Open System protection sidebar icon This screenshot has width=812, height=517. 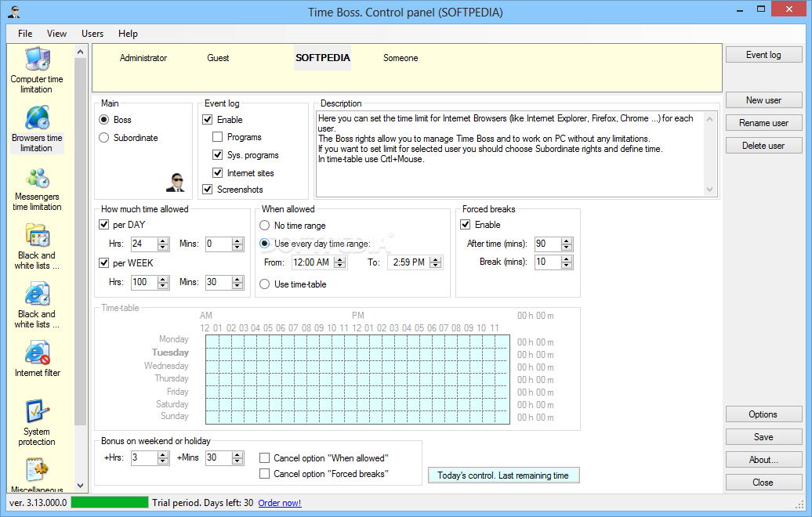37,412
